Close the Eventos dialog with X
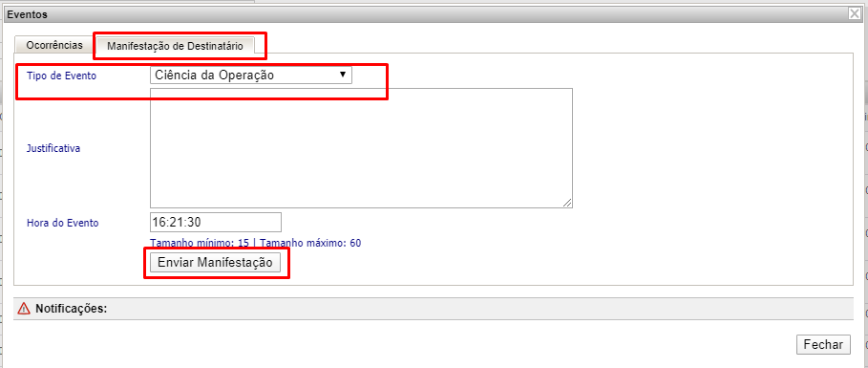The height and width of the screenshot is (368, 868). 855,14
